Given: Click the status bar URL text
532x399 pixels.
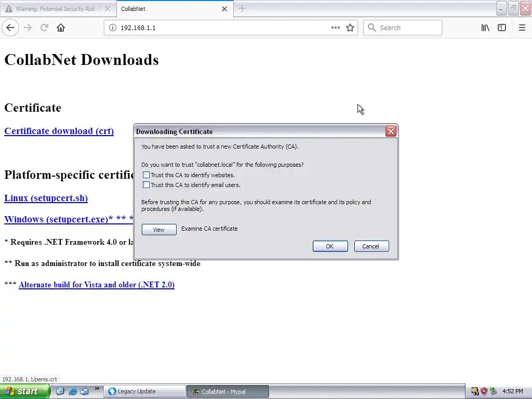Looking at the screenshot, I should (30, 379).
